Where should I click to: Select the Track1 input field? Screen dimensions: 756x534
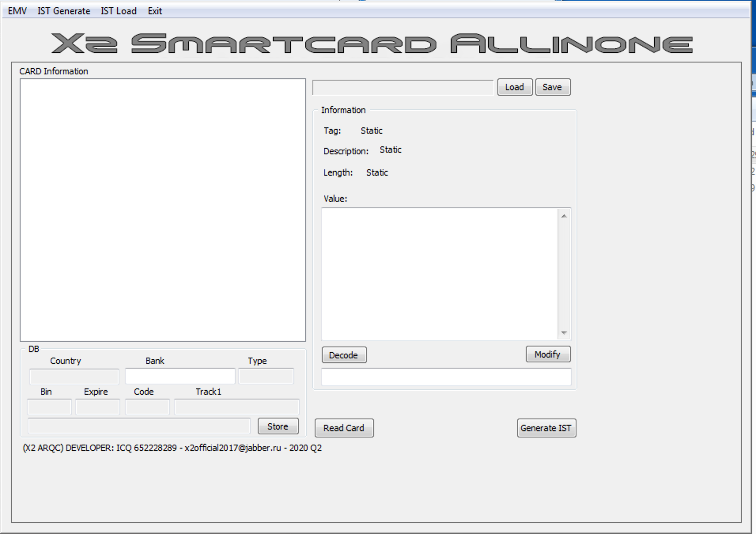236,407
